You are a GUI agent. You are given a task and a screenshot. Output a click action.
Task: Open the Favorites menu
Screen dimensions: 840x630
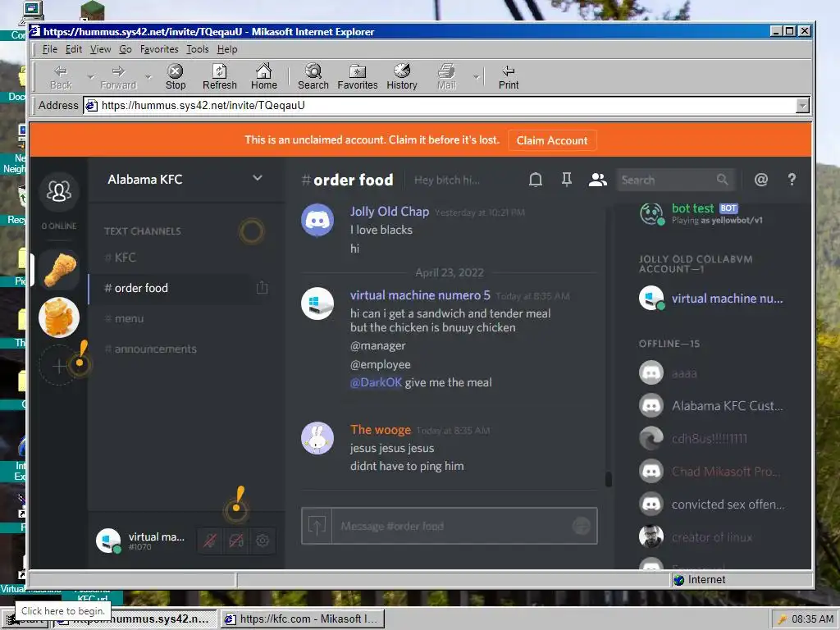pyautogui.click(x=159, y=49)
